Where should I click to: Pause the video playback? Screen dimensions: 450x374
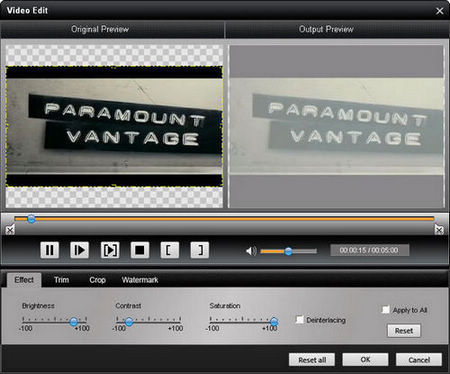pos(50,250)
